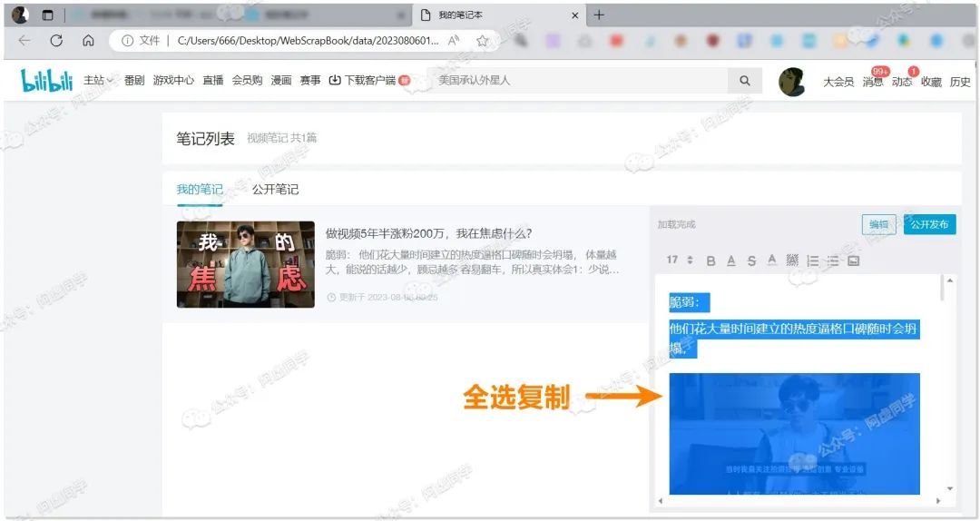Screen dimensions: 980x521
Task: Open the text background highlight picker
Action: pyautogui.click(x=792, y=260)
